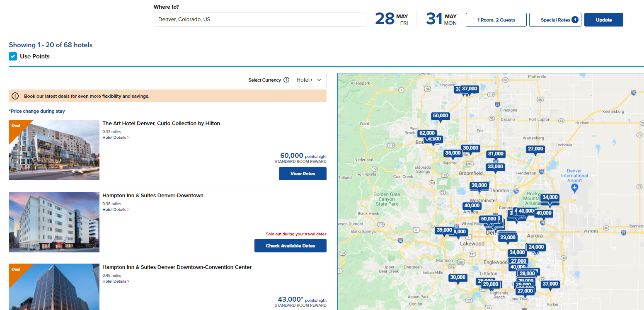Image resolution: width=644 pixels, height=310 pixels.
Task: Click Denver International Airport icon on map
Action: [574, 188]
